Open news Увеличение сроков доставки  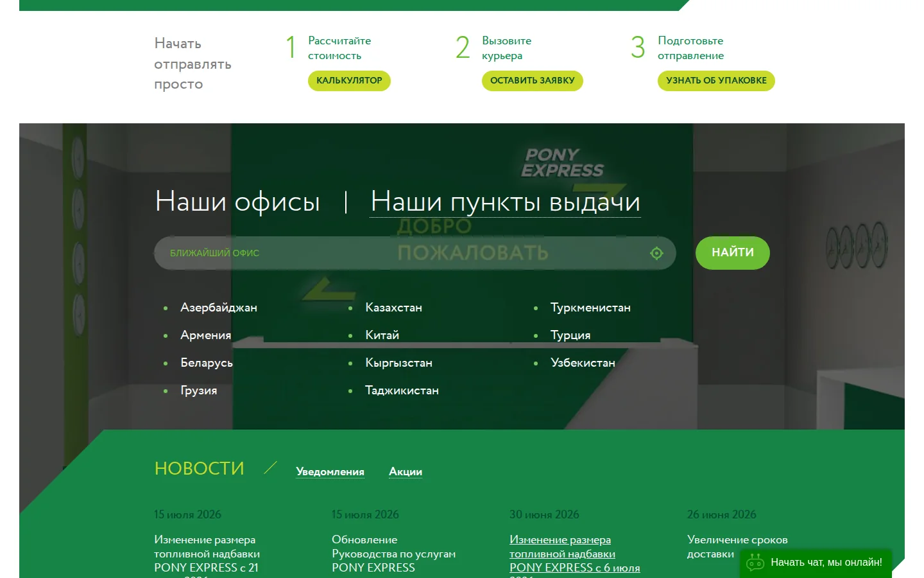[737, 547]
